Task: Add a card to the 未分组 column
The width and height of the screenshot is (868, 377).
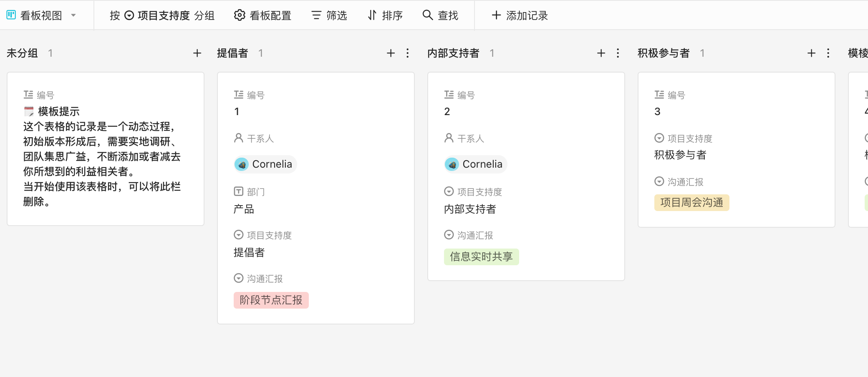Action: (197, 53)
